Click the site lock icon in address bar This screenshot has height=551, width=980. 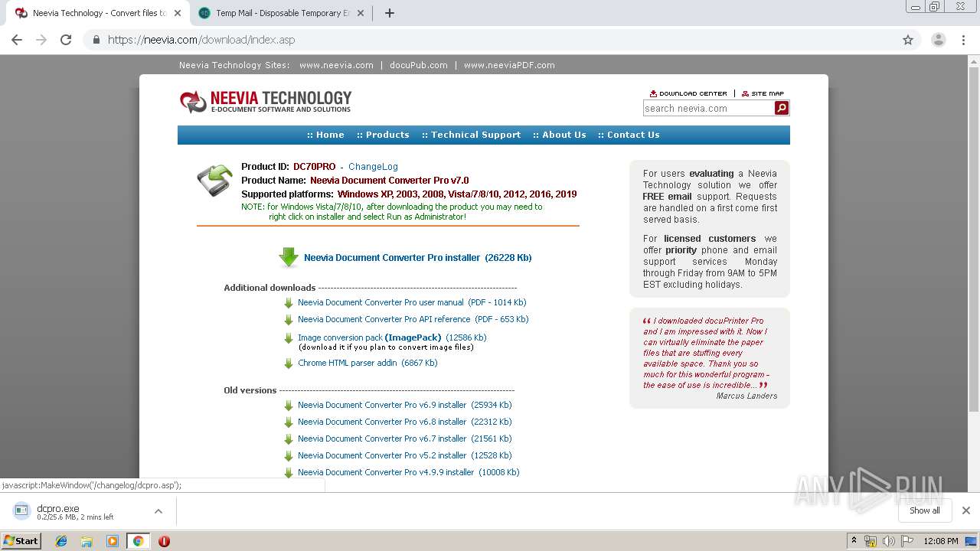96,40
